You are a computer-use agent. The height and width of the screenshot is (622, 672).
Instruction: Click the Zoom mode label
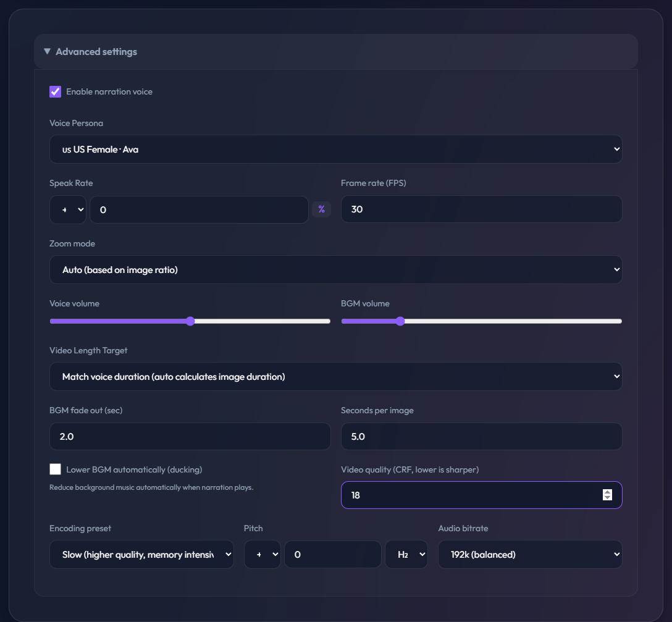(x=72, y=243)
